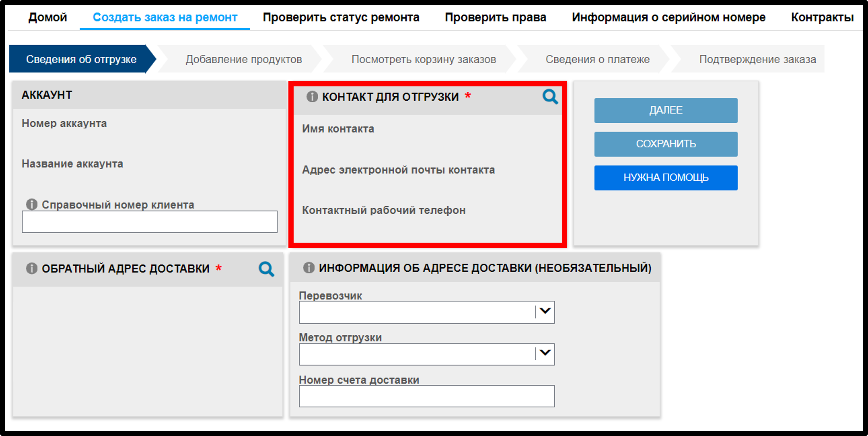Open Информация о серийном номере tab
The image size is (868, 436).
(x=669, y=17)
